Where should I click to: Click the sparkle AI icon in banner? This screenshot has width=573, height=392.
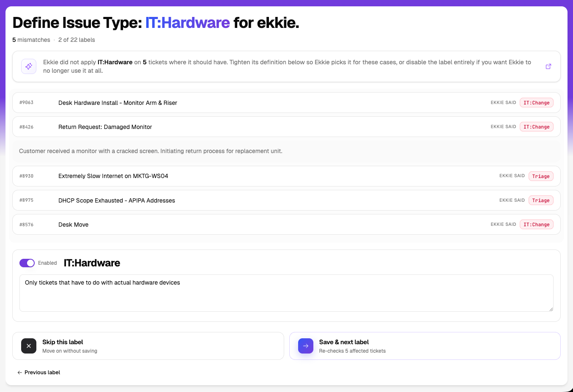29,66
